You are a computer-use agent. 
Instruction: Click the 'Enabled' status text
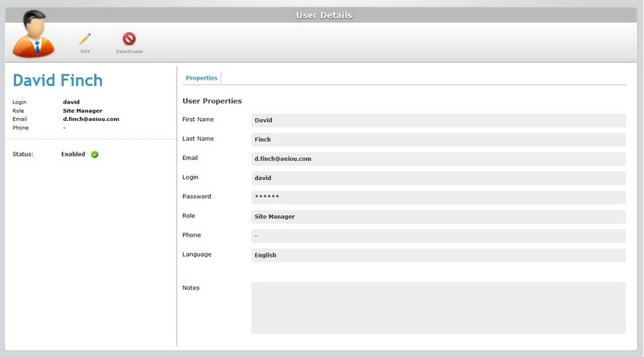click(73, 154)
